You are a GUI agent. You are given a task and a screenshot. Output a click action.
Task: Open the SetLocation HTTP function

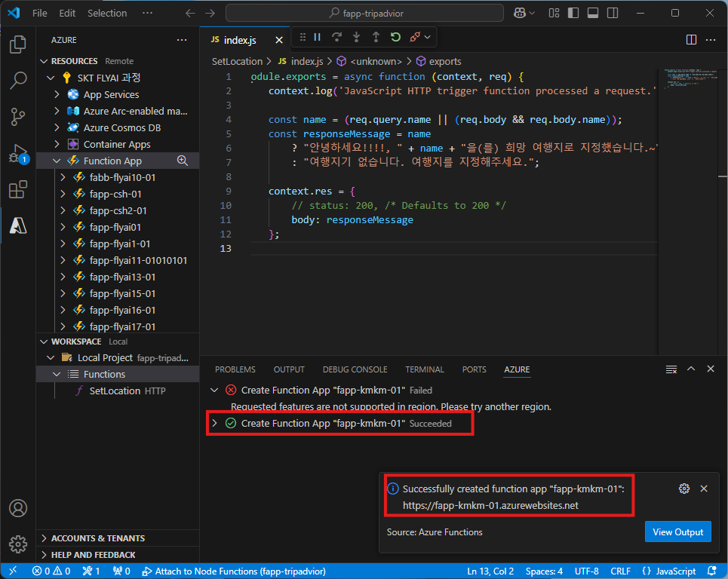click(x=118, y=391)
